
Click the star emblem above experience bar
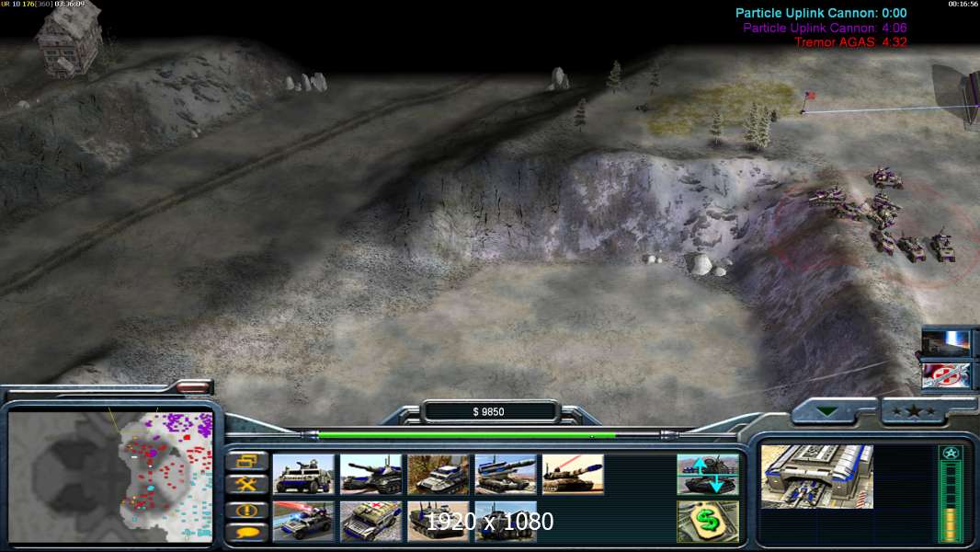(950, 454)
